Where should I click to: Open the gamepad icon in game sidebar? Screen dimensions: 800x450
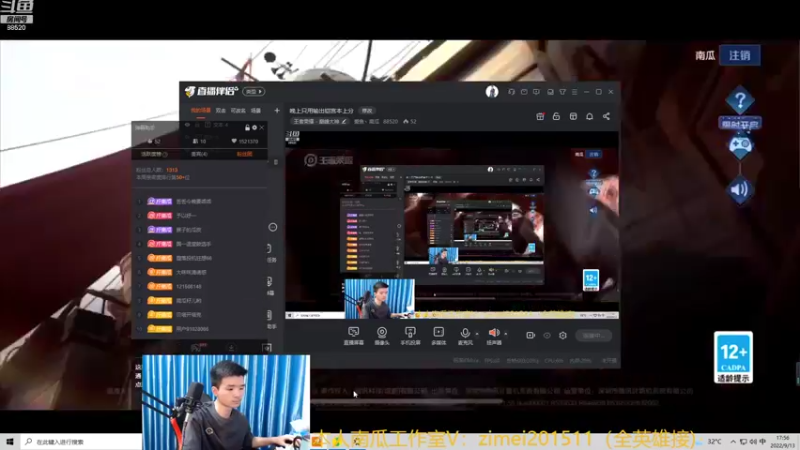740,145
